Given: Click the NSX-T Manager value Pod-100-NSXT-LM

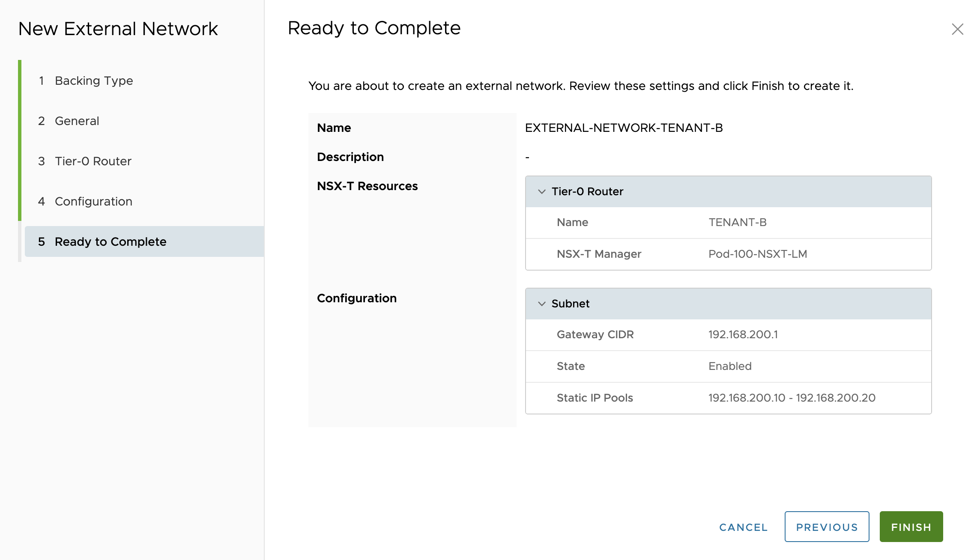Looking at the screenshot, I should [x=757, y=254].
